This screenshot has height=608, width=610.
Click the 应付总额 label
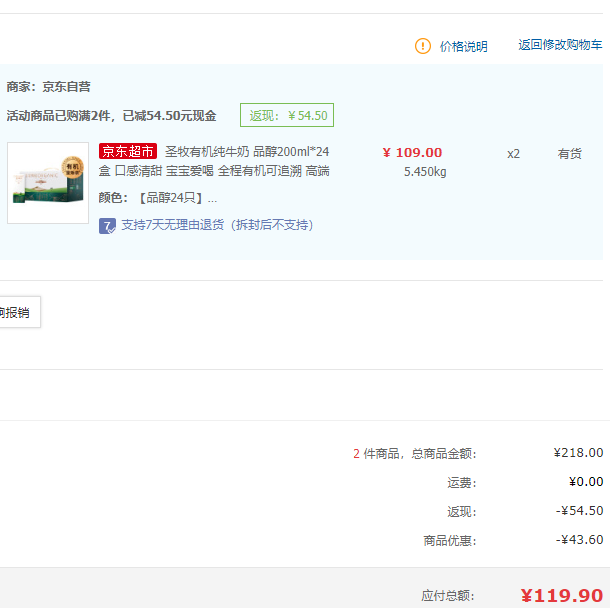click(448, 596)
